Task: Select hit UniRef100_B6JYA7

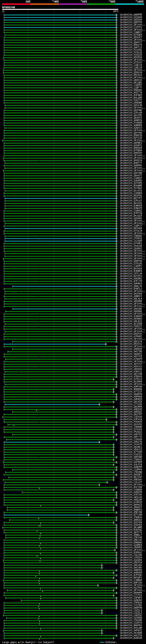Action: pos(131,477)
